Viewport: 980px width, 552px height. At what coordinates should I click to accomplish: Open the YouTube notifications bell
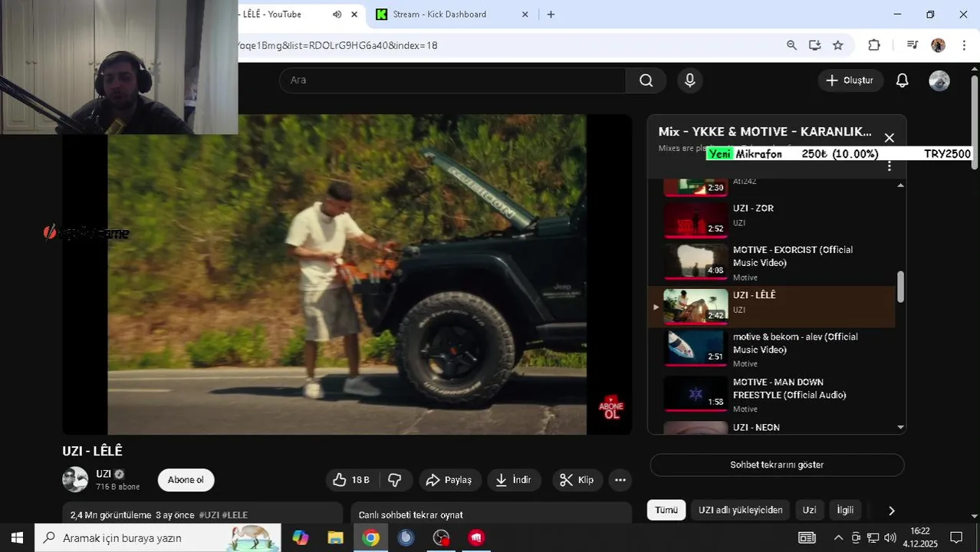[903, 80]
